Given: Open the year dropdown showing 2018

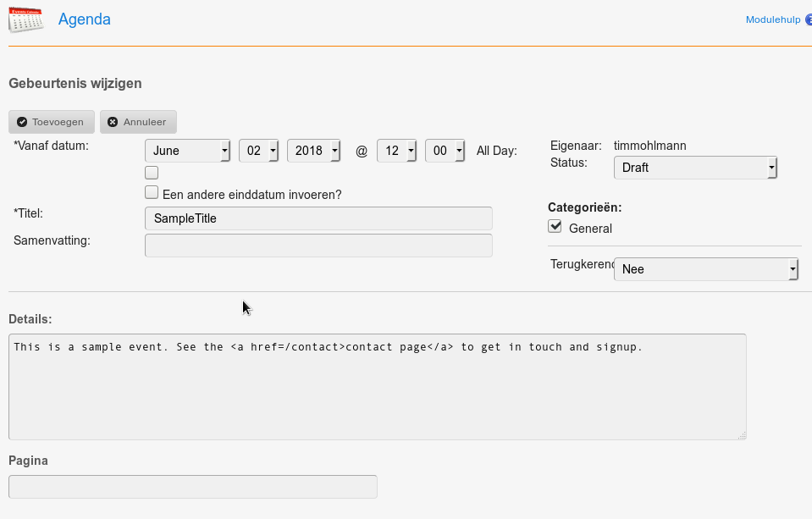Looking at the screenshot, I should click(x=313, y=151).
